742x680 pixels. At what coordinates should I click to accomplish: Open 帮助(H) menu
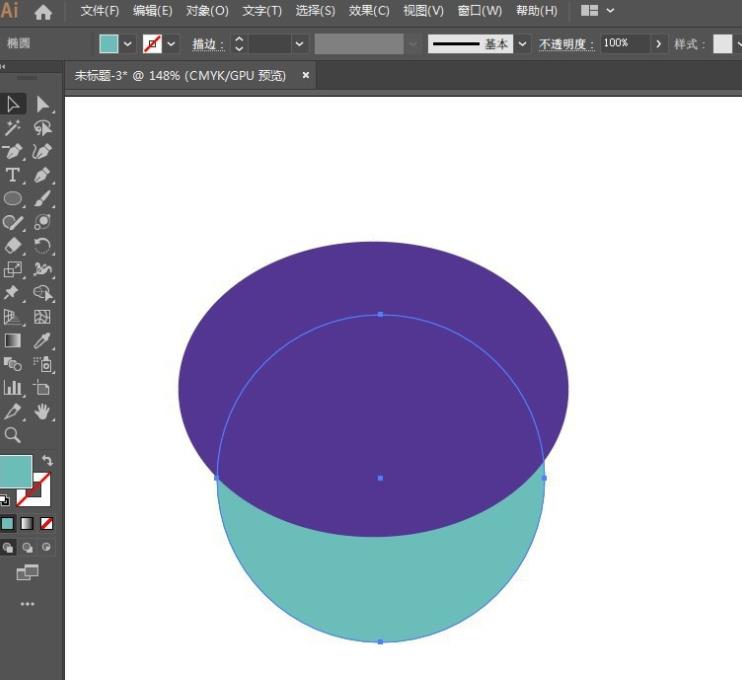537,10
